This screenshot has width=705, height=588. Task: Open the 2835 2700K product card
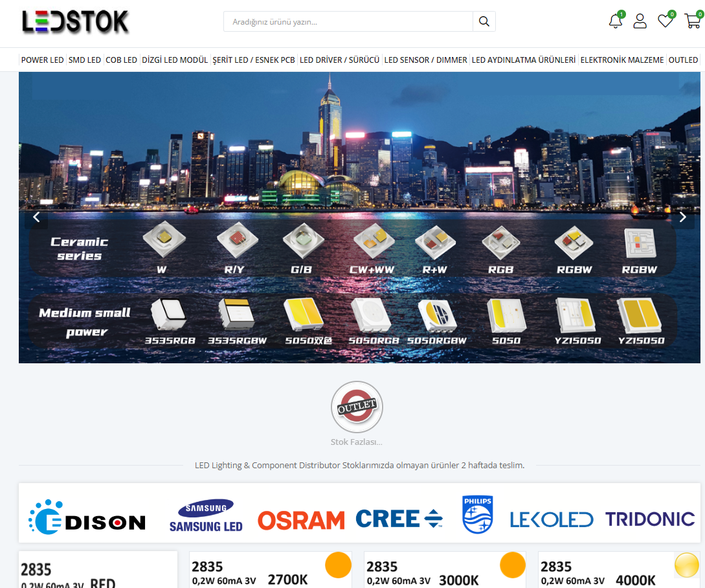pyautogui.click(x=270, y=570)
